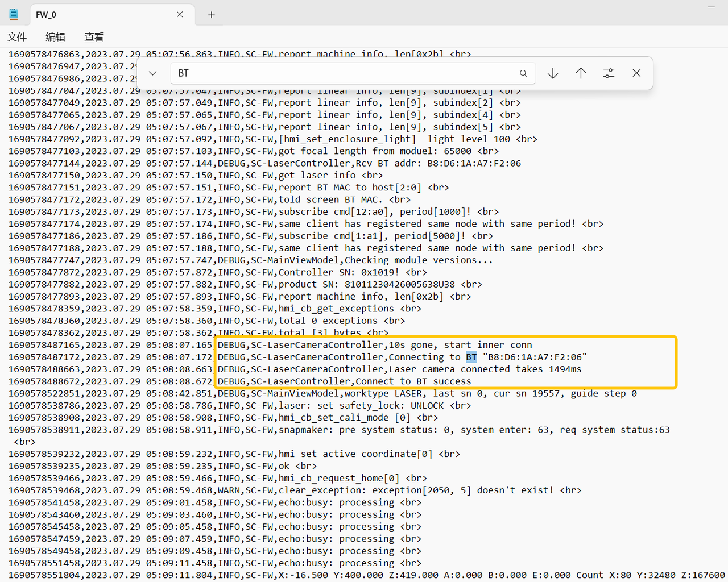Open the 查看 menu
This screenshot has height=582, width=728.
tap(94, 37)
